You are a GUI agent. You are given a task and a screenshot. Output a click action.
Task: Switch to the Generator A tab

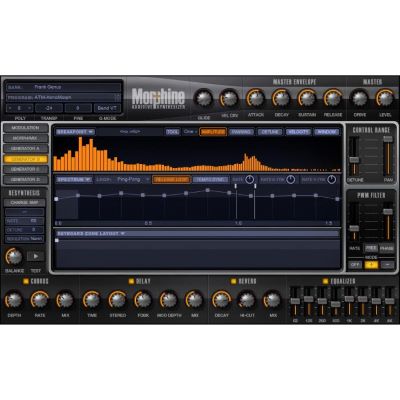25,149
